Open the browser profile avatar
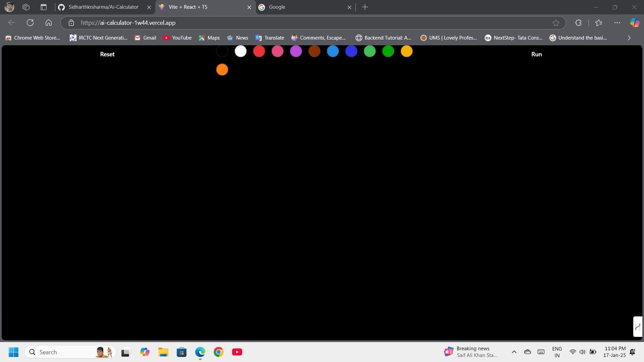Screen dimensions: 644x362 coord(9,7)
